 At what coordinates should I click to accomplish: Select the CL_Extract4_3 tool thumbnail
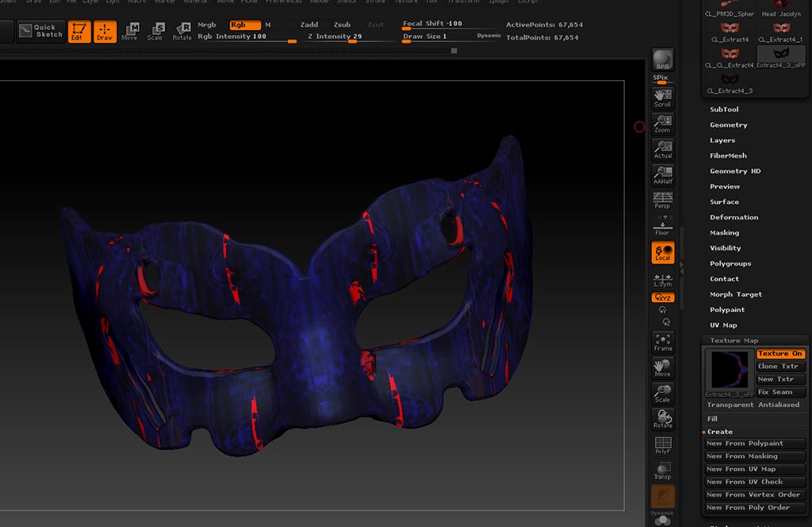(x=730, y=83)
